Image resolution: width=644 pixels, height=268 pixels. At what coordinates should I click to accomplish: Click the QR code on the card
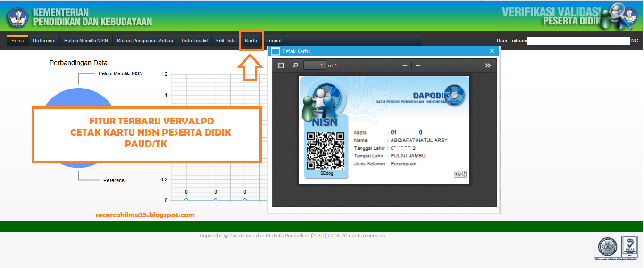326,151
